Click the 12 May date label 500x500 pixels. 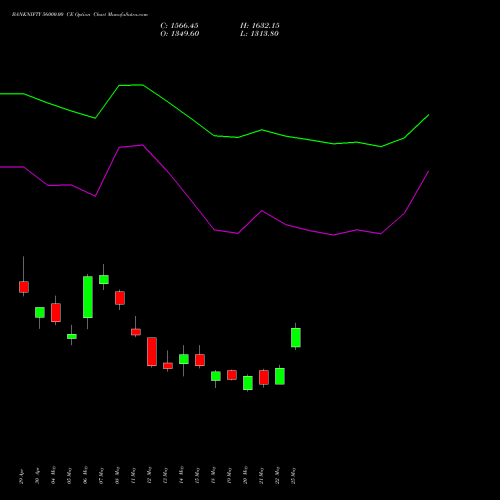(x=149, y=475)
